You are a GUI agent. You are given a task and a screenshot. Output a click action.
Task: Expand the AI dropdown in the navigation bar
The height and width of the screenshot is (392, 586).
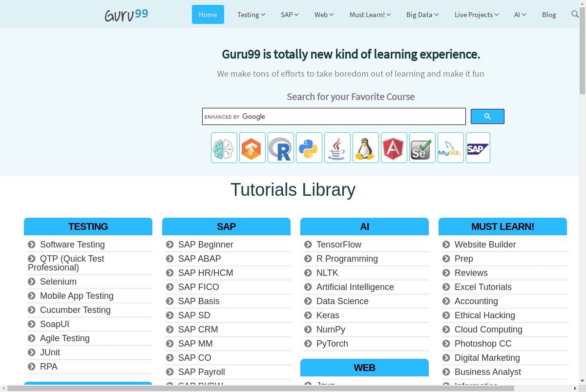click(x=520, y=15)
